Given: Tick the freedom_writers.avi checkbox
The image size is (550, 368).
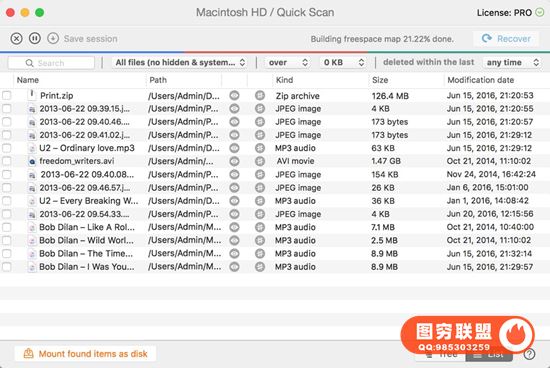Looking at the screenshot, I should pyautogui.click(x=7, y=161).
